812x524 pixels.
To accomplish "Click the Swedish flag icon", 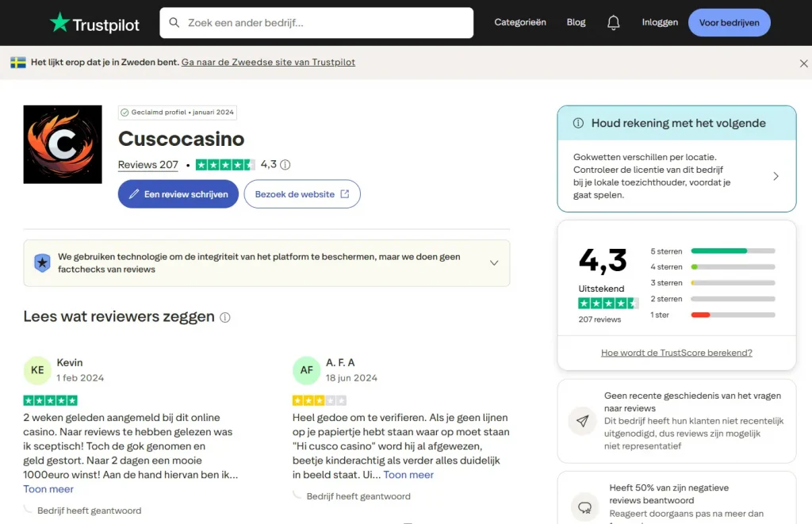I will click(18, 63).
